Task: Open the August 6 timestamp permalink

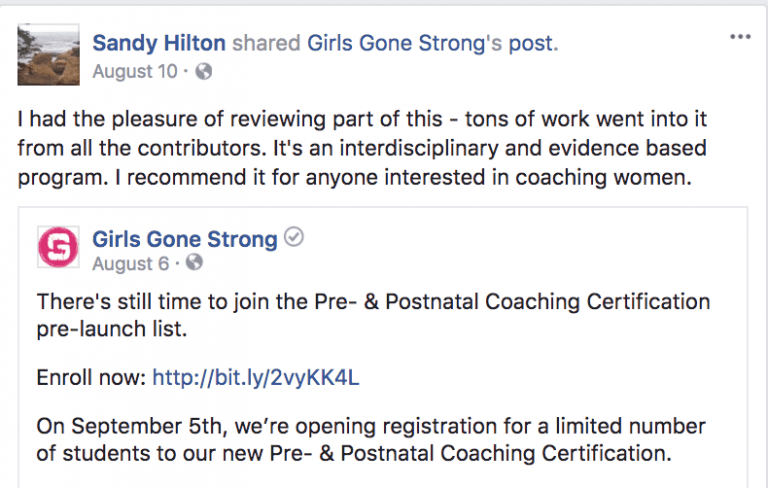Action: pyautogui.click(x=131, y=264)
